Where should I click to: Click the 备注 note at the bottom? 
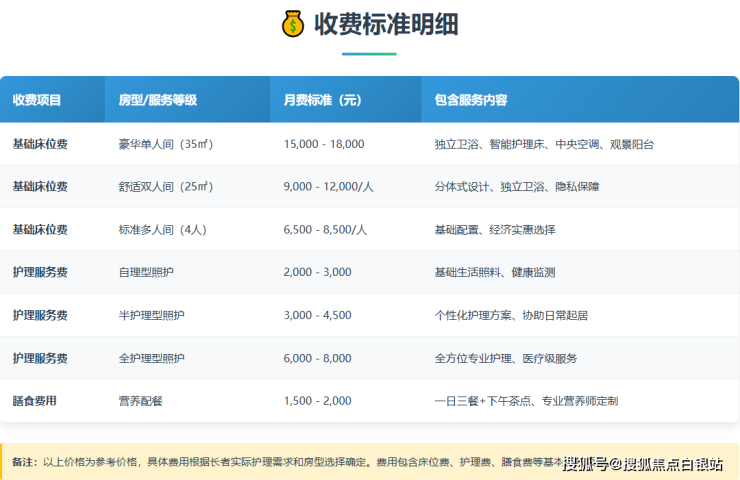[24, 462]
